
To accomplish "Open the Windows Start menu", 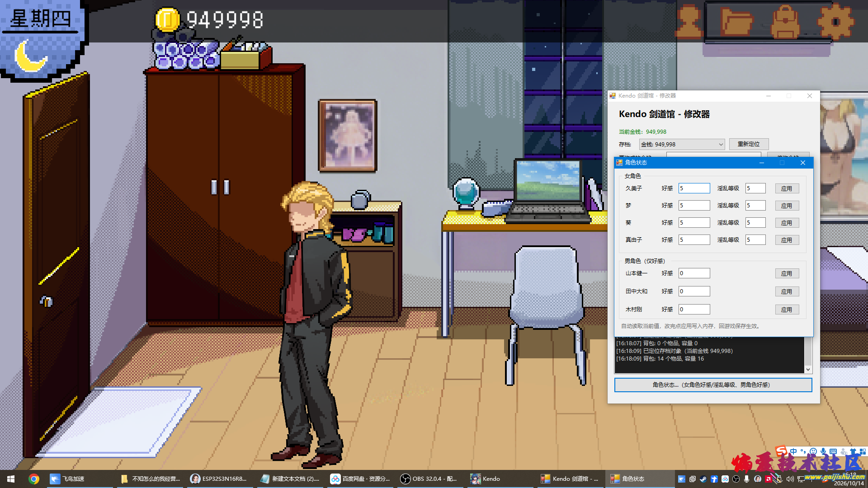I will click(11, 479).
